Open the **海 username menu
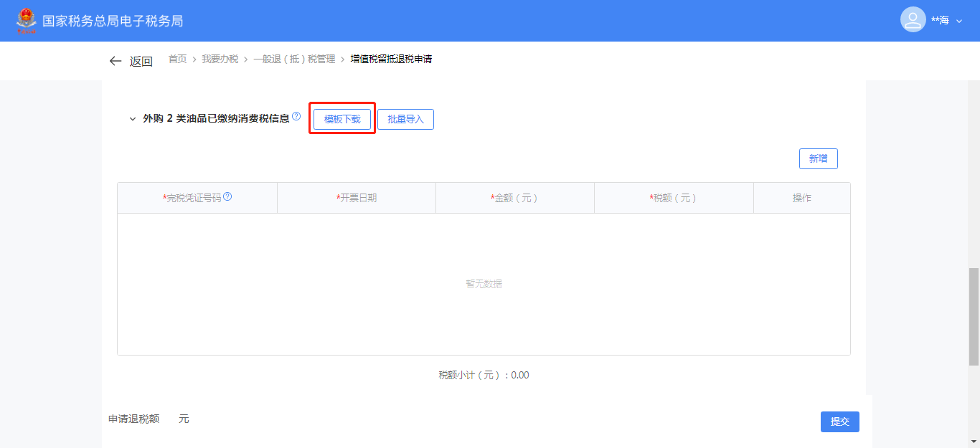980x448 pixels. pyautogui.click(x=940, y=21)
